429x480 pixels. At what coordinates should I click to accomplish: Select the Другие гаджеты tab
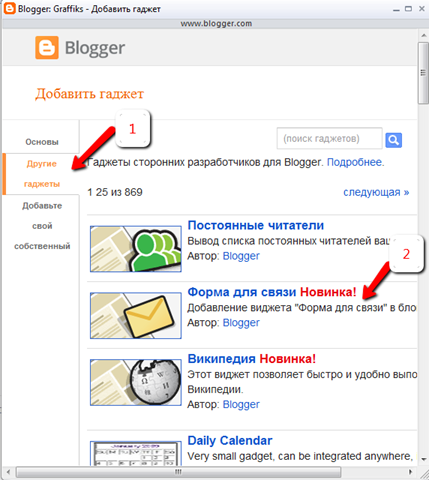point(42,174)
